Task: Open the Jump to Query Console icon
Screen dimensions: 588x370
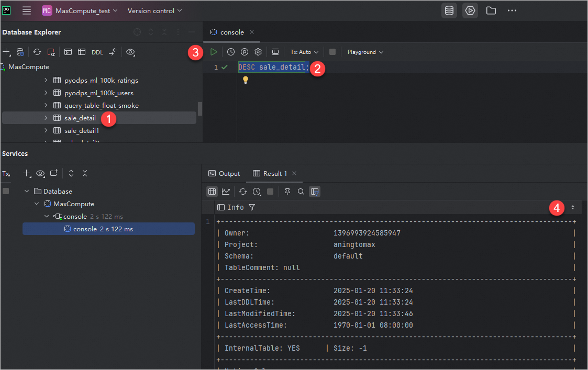Action: coord(68,52)
